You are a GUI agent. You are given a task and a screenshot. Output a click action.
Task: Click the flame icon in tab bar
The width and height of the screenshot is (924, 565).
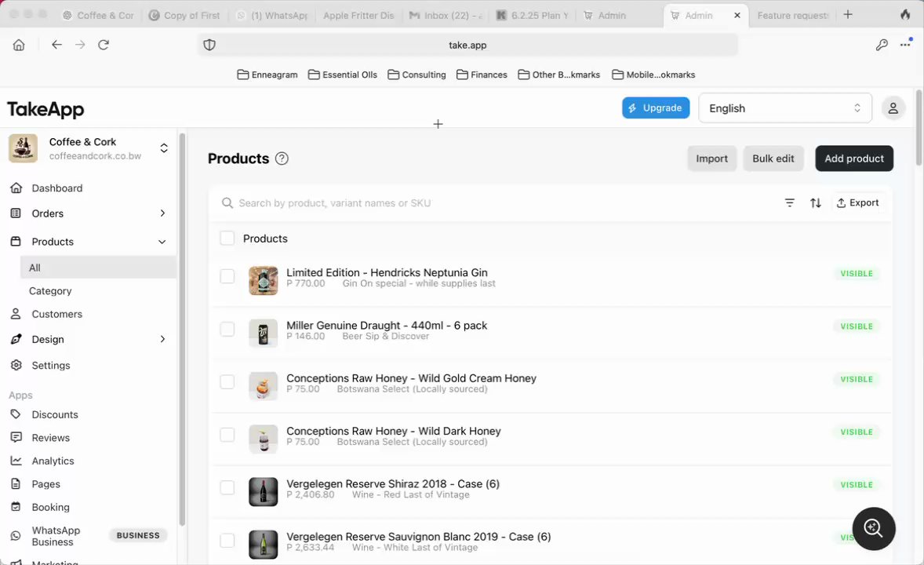click(905, 15)
